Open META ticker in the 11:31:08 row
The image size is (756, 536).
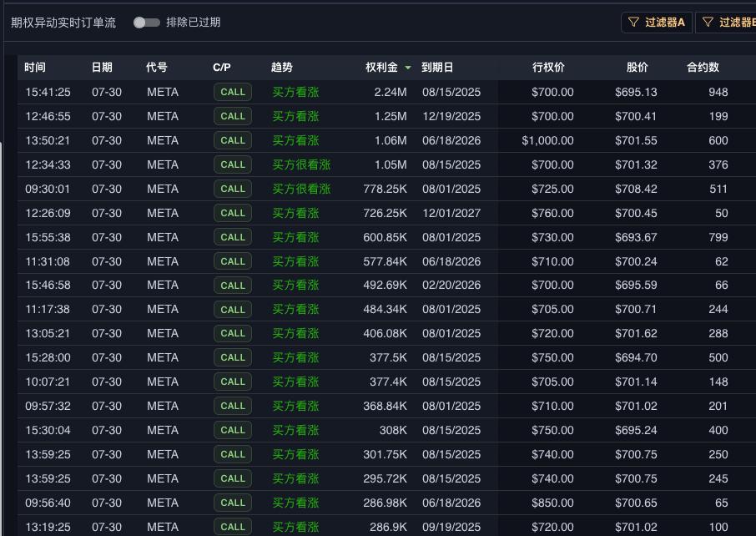tap(163, 261)
